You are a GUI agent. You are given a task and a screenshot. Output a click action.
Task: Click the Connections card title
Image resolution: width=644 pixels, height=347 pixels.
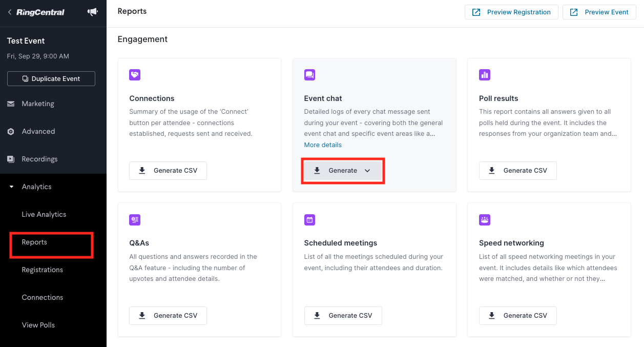152,98
